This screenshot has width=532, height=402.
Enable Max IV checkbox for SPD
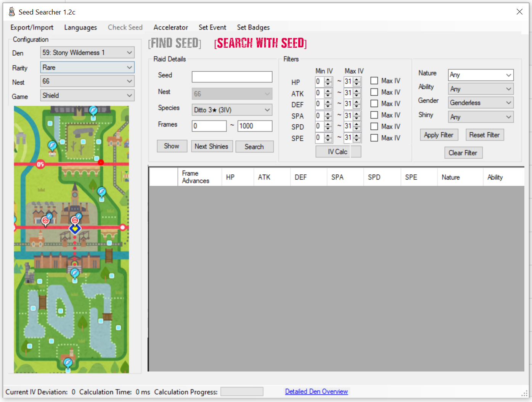(x=374, y=127)
